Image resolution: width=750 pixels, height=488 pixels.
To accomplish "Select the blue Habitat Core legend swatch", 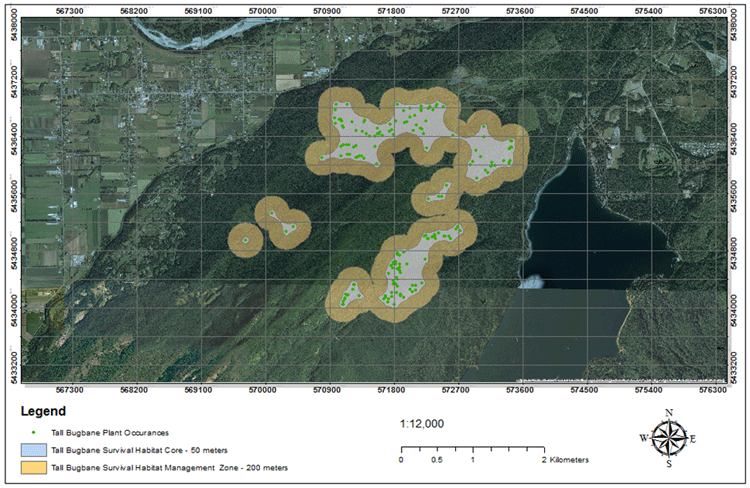I will (x=32, y=449).
